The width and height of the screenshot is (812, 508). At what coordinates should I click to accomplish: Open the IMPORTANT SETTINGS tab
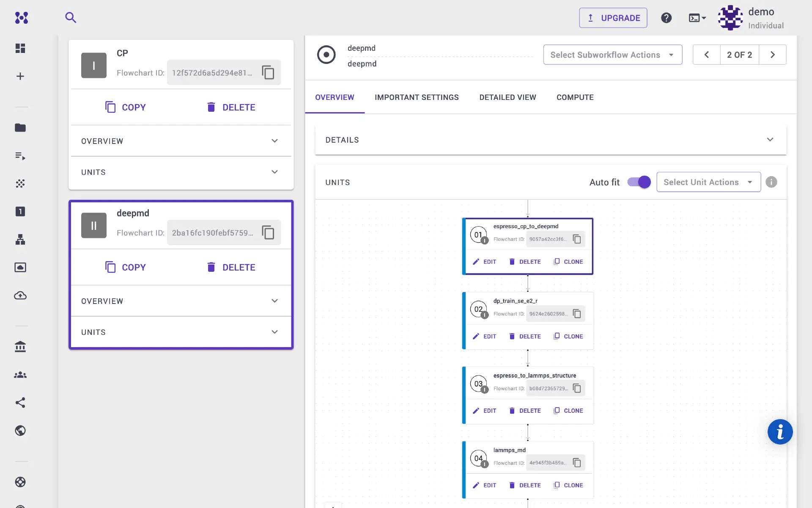click(417, 97)
